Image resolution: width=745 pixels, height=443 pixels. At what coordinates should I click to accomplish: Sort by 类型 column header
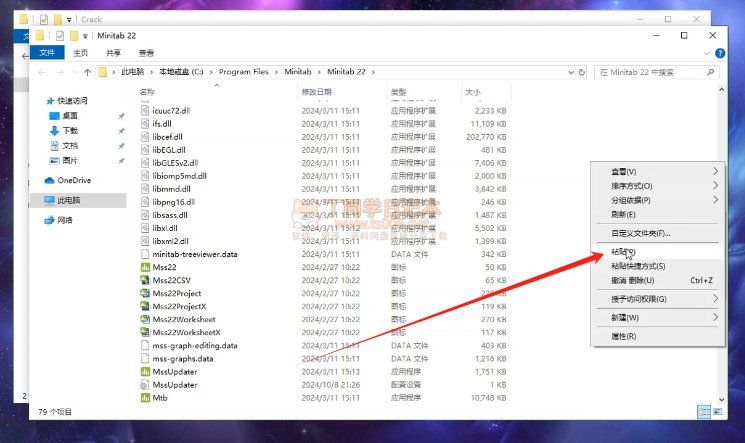(398, 92)
